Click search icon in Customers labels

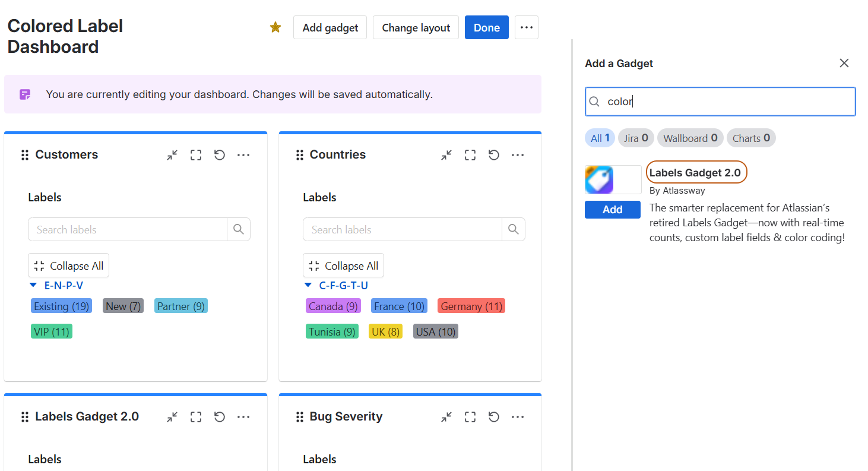pos(239,229)
